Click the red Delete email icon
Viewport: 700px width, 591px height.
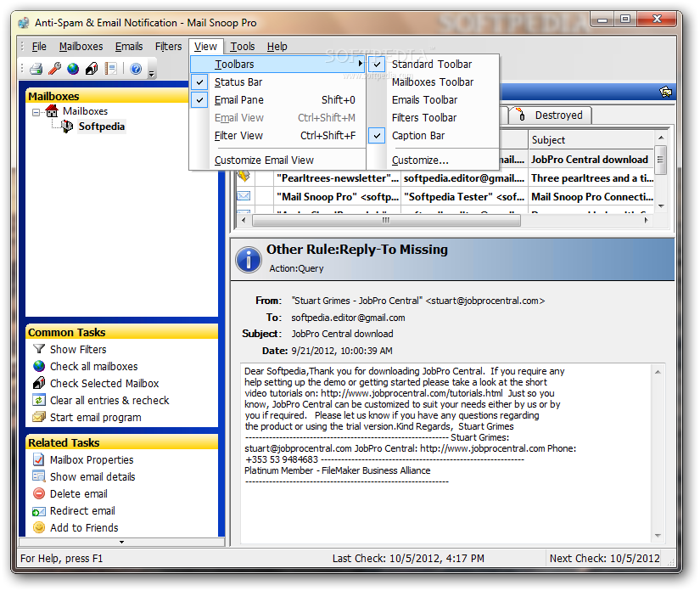(x=39, y=493)
